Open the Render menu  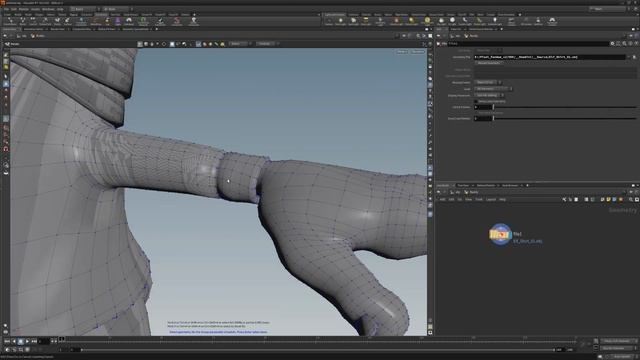point(24,9)
